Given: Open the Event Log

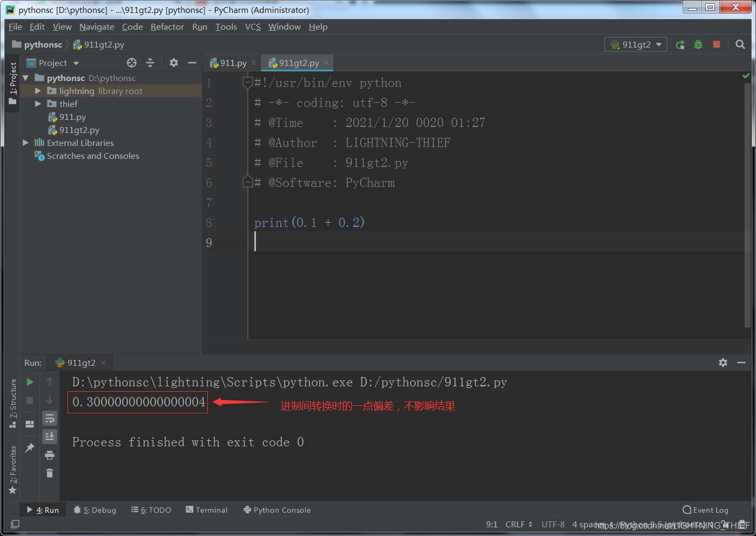Looking at the screenshot, I should (x=706, y=510).
